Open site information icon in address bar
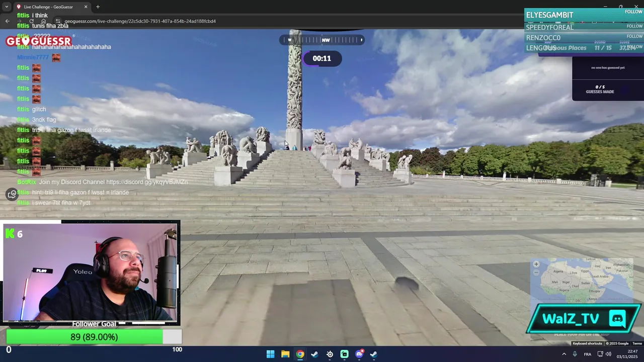This screenshot has height=362, width=644. pos(58,21)
